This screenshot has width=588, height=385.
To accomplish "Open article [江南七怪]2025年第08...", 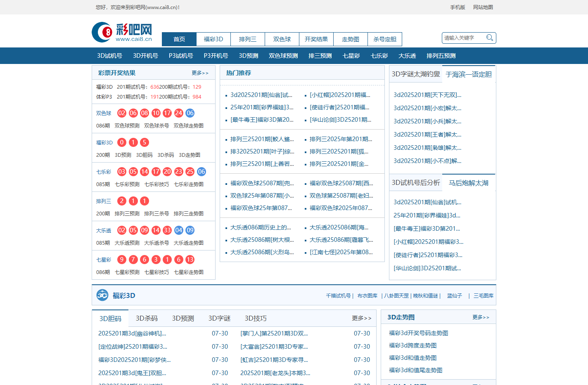I will [341, 252].
